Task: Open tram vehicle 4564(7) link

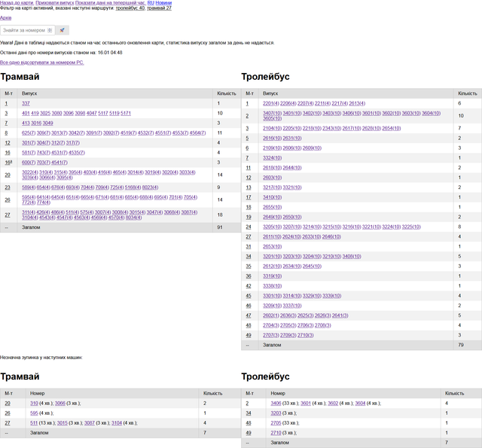Action: point(197,133)
